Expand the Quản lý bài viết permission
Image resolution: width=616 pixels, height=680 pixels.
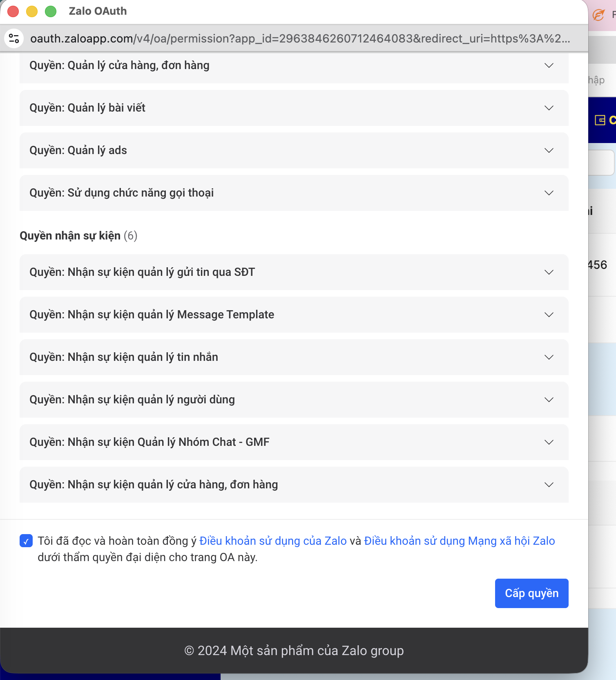tap(294, 108)
